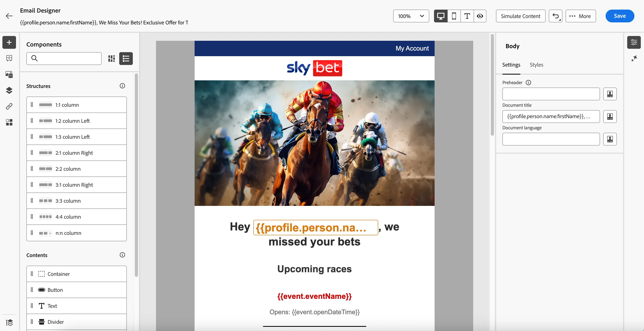
Task: Select desktop view mode
Action: pyautogui.click(x=441, y=16)
